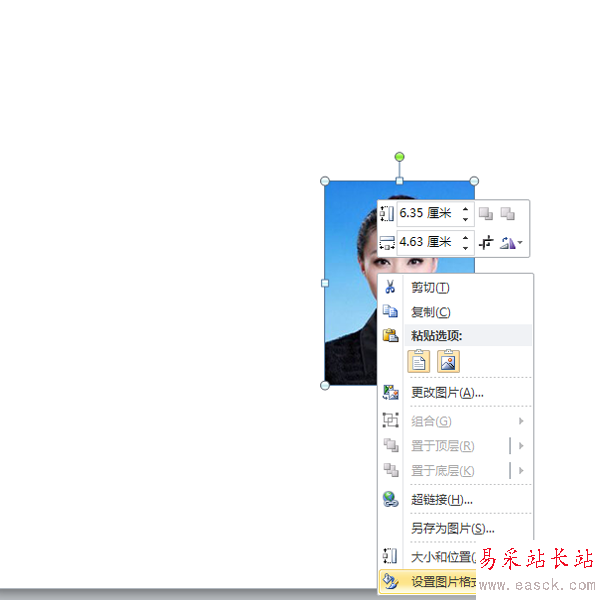Click the paste clipboard icon beside 粘贴选项
This screenshot has height=600, width=596.
[x=390, y=335]
